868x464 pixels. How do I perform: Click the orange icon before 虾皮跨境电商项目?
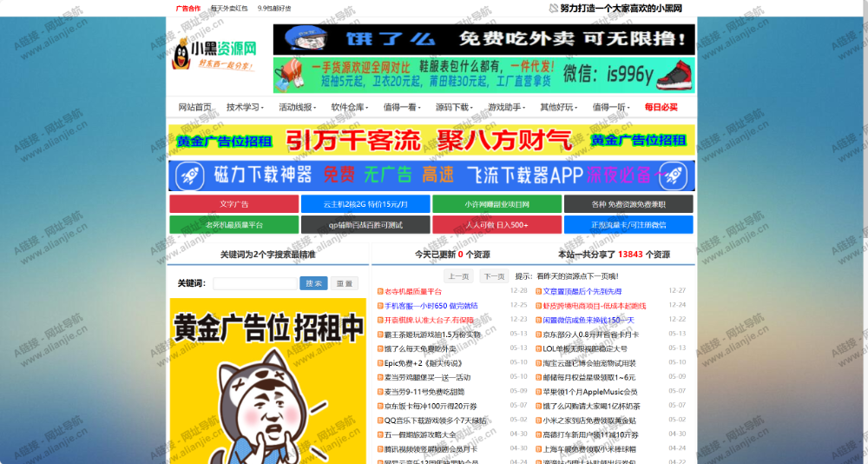539,306
